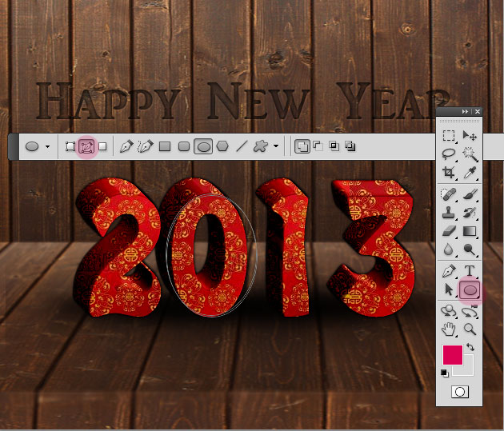
Task: Switch to Shape Layers mode
Action: (70, 146)
